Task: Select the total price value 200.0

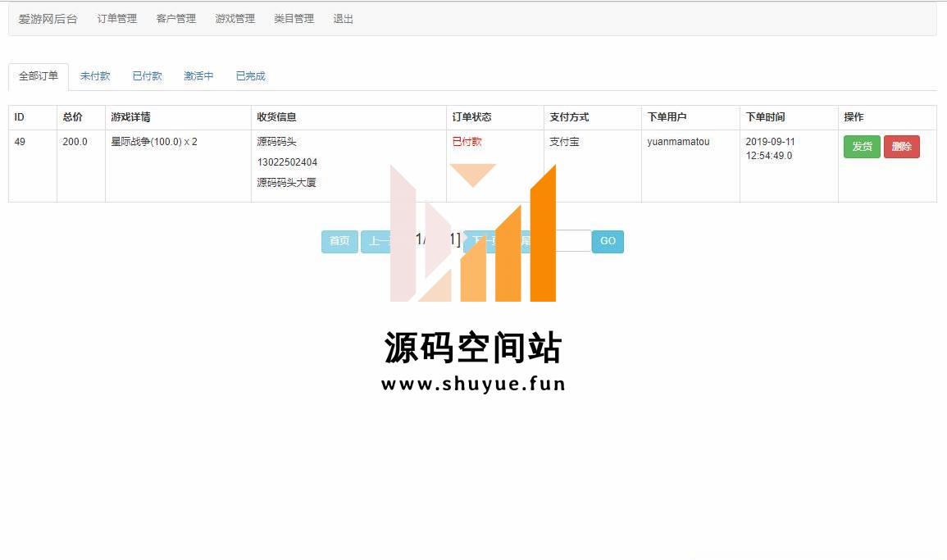Action: click(75, 142)
